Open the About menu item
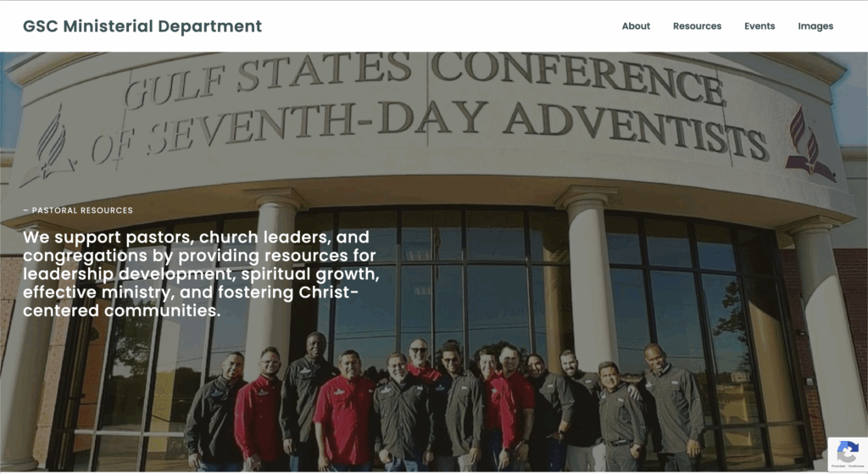868x474 pixels. pyautogui.click(x=636, y=26)
